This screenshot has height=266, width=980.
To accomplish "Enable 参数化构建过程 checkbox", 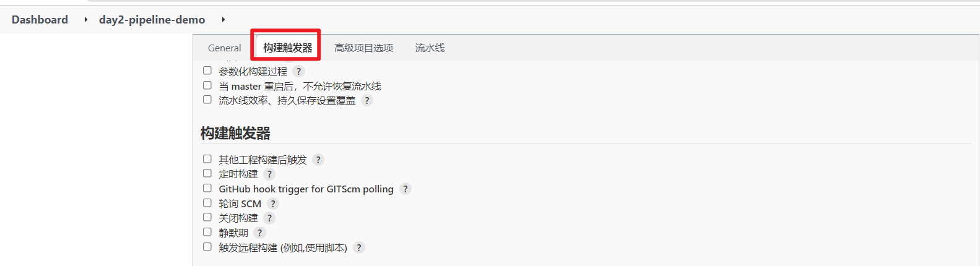I will 207,71.
